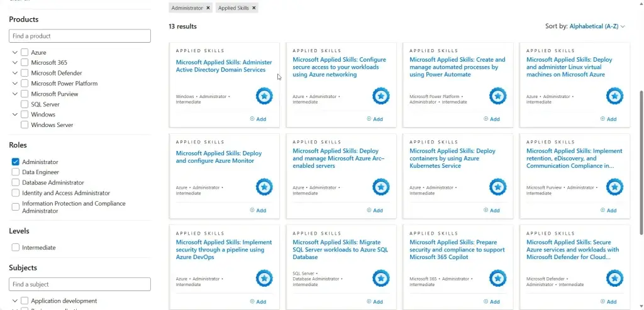The image size is (644, 310).
Task: Add the Power Automate applied skill
Action: click(x=492, y=119)
